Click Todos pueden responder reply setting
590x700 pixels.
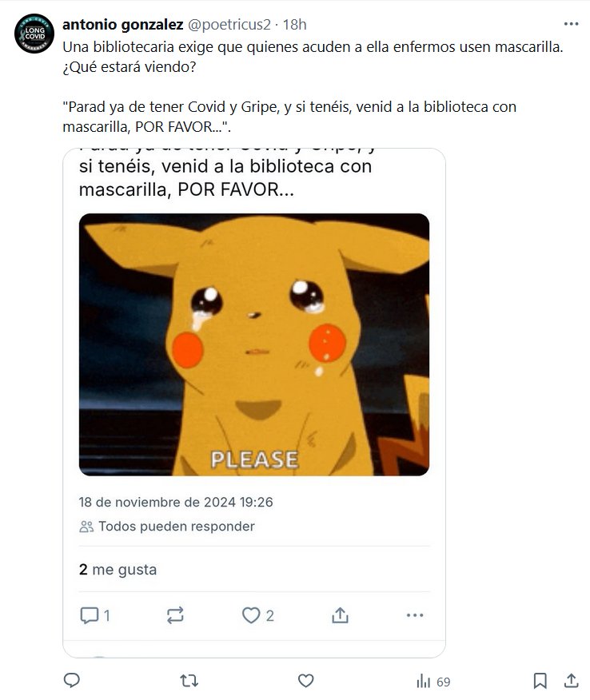click(x=167, y=527)
